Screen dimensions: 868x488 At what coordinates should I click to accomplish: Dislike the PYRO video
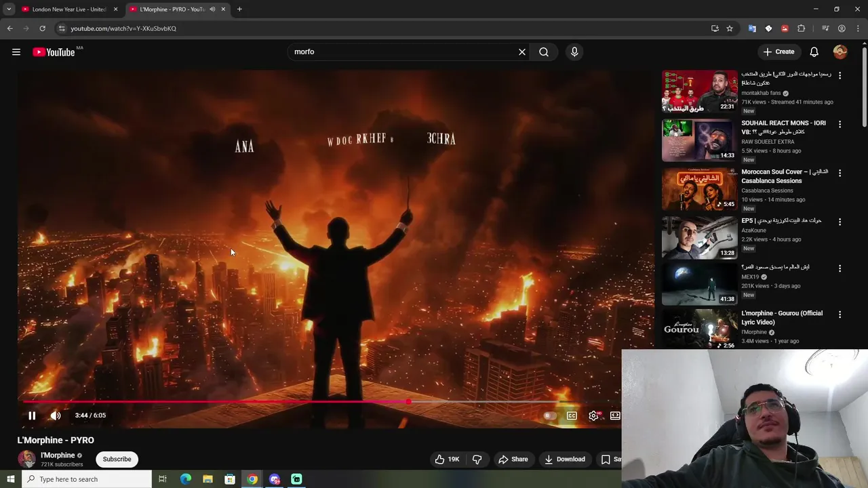click(477, 460)
